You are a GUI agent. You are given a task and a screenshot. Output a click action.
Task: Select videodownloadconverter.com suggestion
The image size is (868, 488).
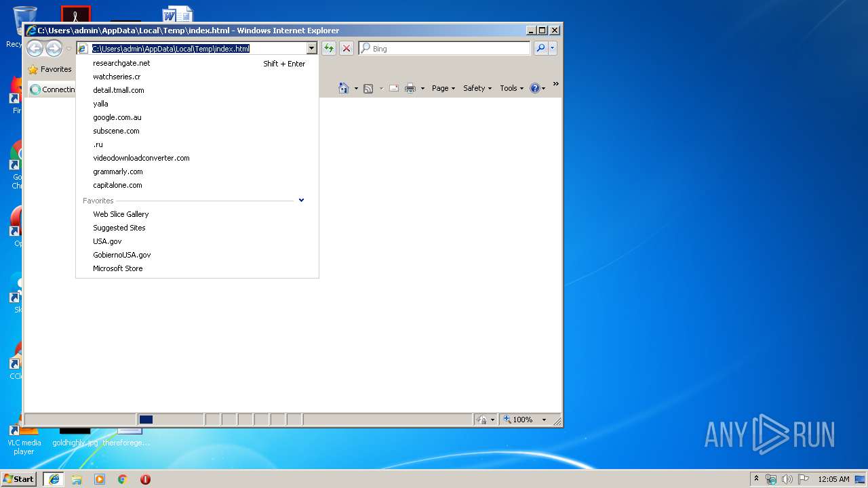[141, 158]
